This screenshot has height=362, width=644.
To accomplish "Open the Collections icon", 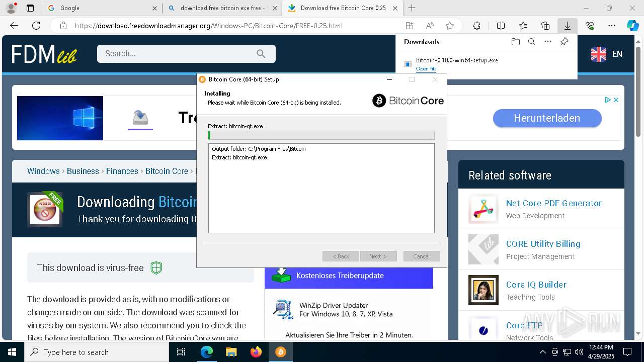I will (x=545, y=26).
